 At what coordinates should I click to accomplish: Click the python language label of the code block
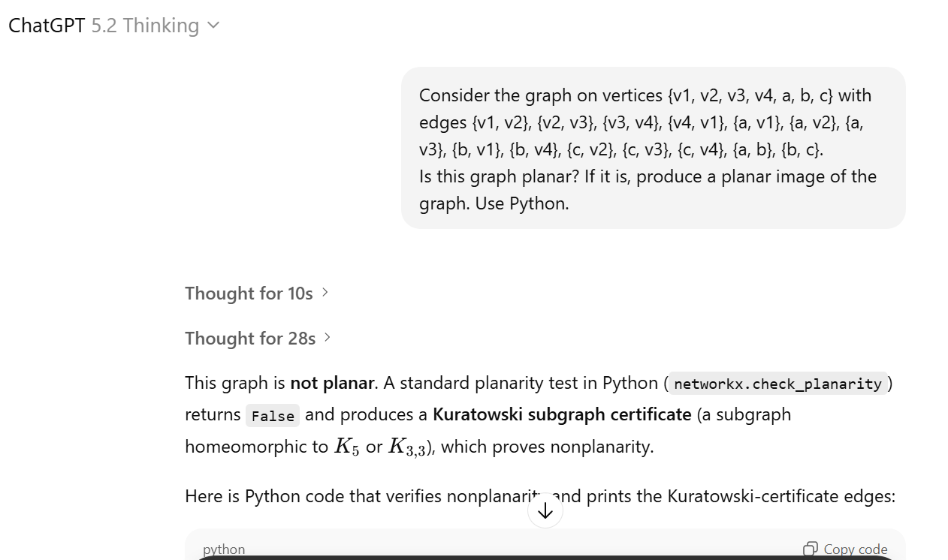point(224,549)
